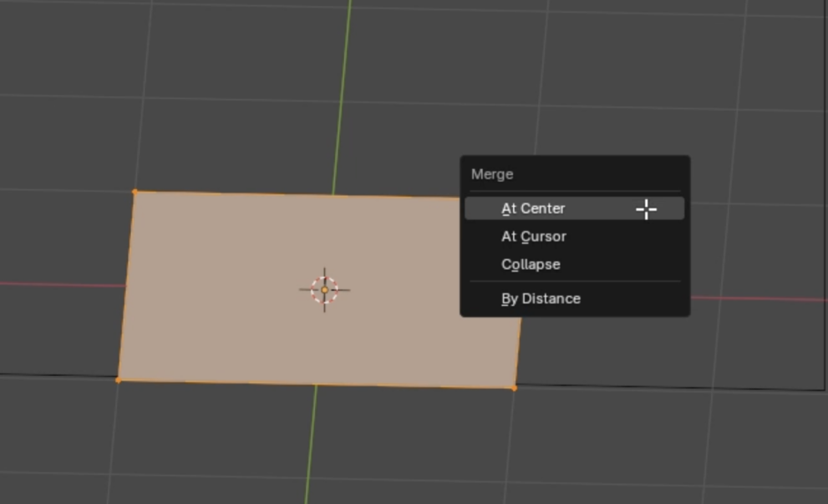
Task: Click the 3D cursor at plane center
Action: pos(325,290)
